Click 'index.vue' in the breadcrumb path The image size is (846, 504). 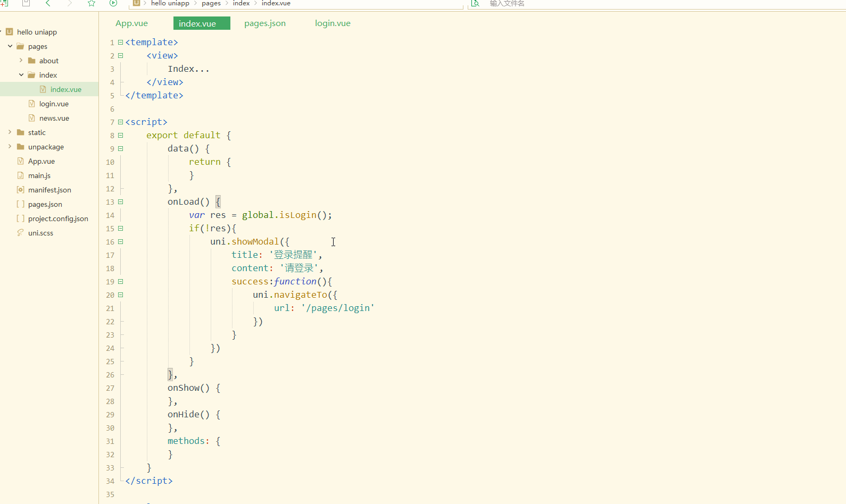tap(276, 3)
